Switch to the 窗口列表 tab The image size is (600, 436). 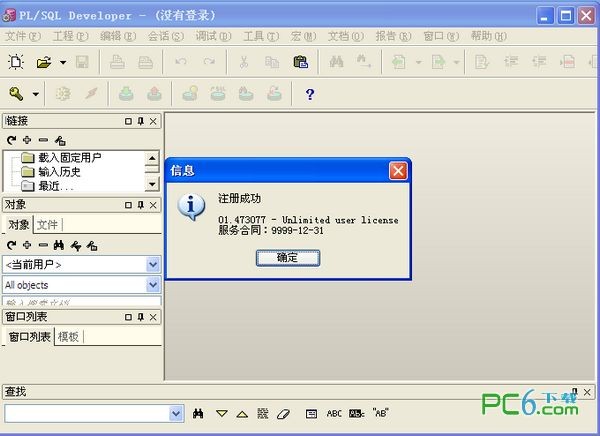[x=29, y=337]
